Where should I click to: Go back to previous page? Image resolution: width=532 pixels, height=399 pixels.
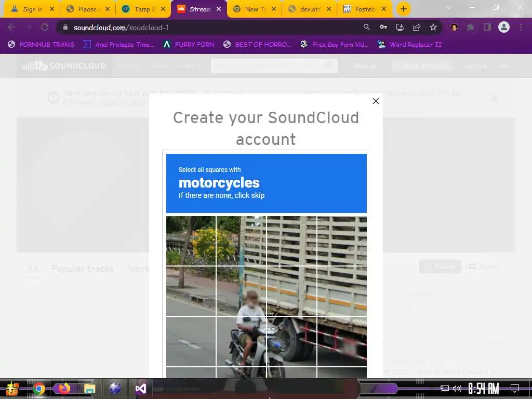pyautogui.click(x=11, y=28)
